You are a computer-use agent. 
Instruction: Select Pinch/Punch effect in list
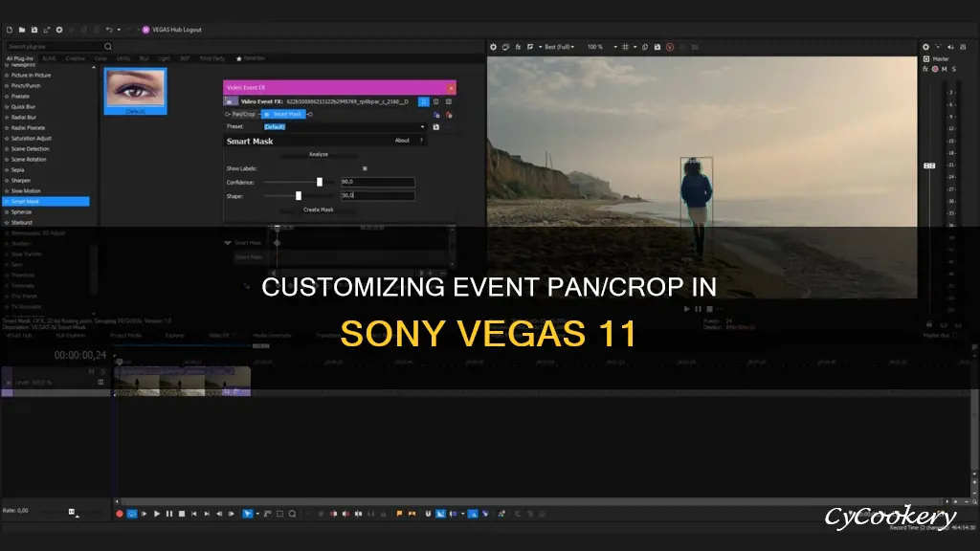click(x=26, y=85)
